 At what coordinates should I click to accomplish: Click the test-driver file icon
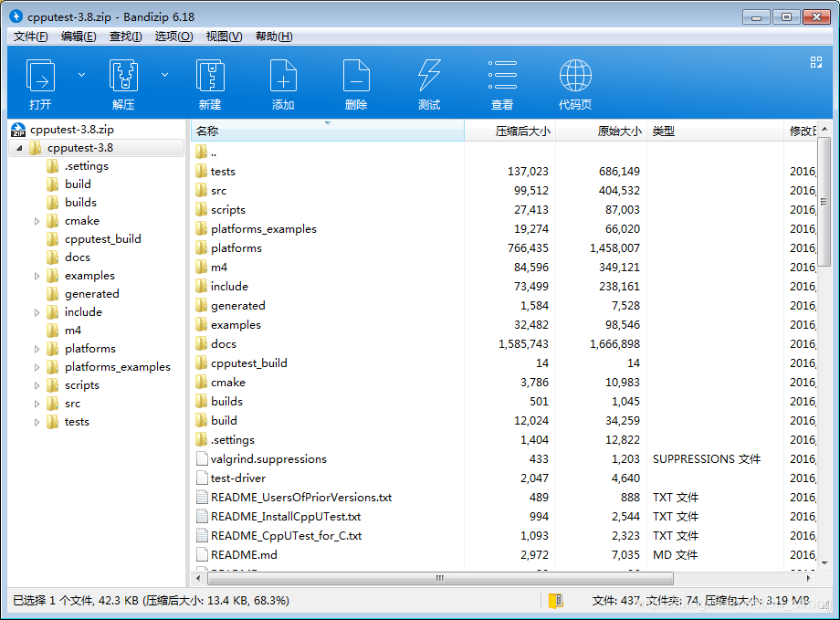pyautogui.click(x=202, y=478)
